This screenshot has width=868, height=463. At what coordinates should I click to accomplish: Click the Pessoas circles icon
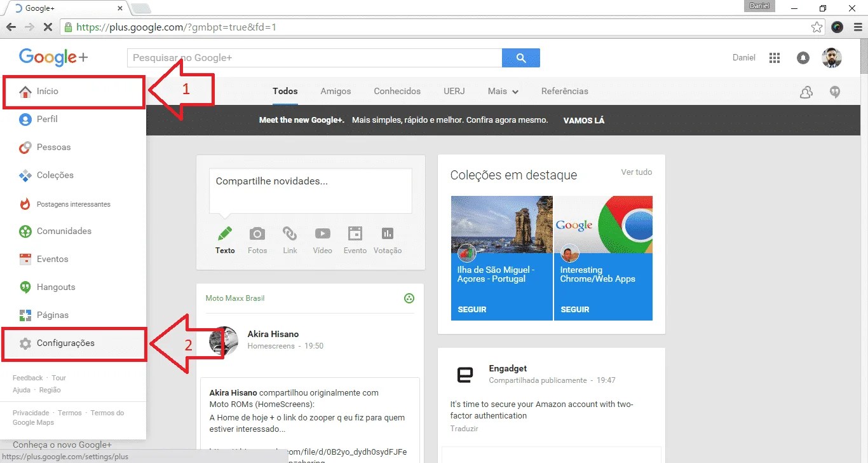click(x=25, y=147)
